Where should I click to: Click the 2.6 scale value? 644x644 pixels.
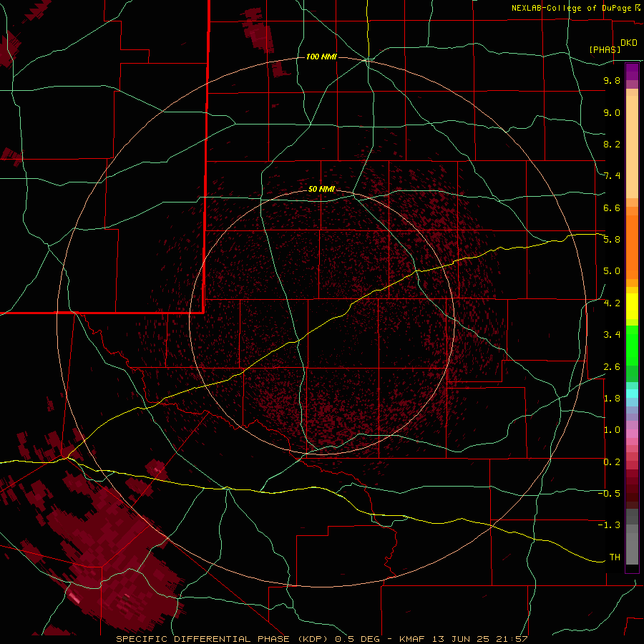pyautogui.click(x=612, y=367)
